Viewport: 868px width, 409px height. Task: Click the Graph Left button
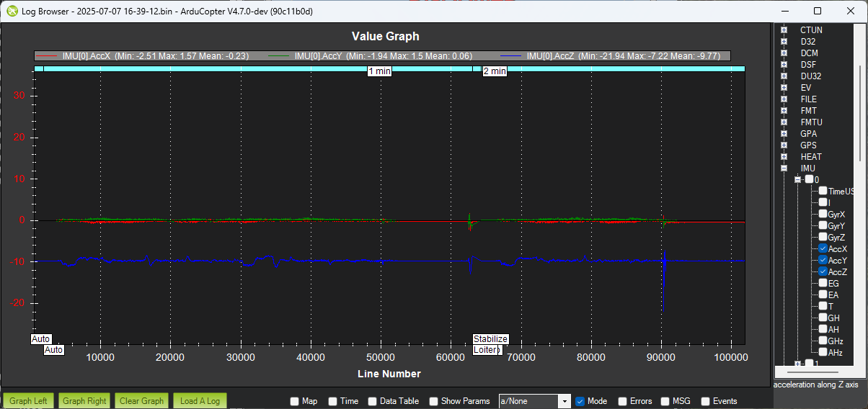(28, 401)
